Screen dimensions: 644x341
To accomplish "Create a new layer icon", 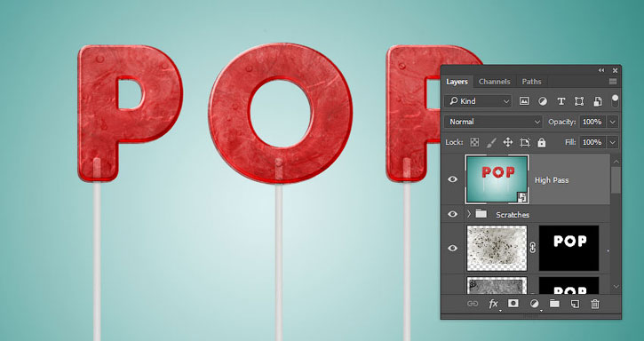I will pyautogui.click(x=575, y=304).
